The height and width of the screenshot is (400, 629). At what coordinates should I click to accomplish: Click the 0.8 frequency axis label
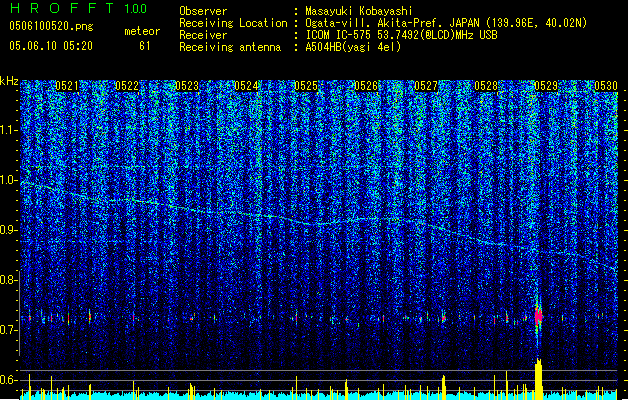[x=9, y=280]
